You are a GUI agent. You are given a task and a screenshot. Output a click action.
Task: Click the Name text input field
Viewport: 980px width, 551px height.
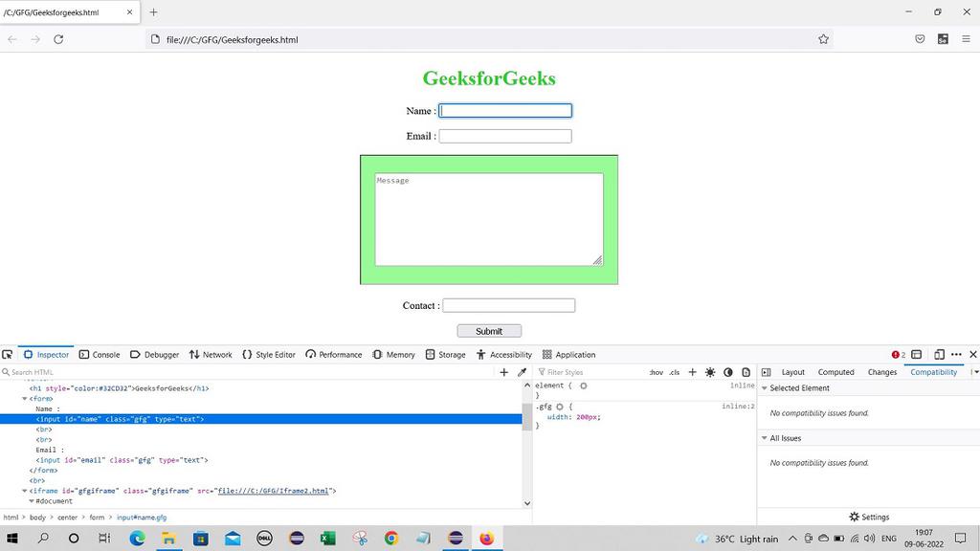point(505,111)
